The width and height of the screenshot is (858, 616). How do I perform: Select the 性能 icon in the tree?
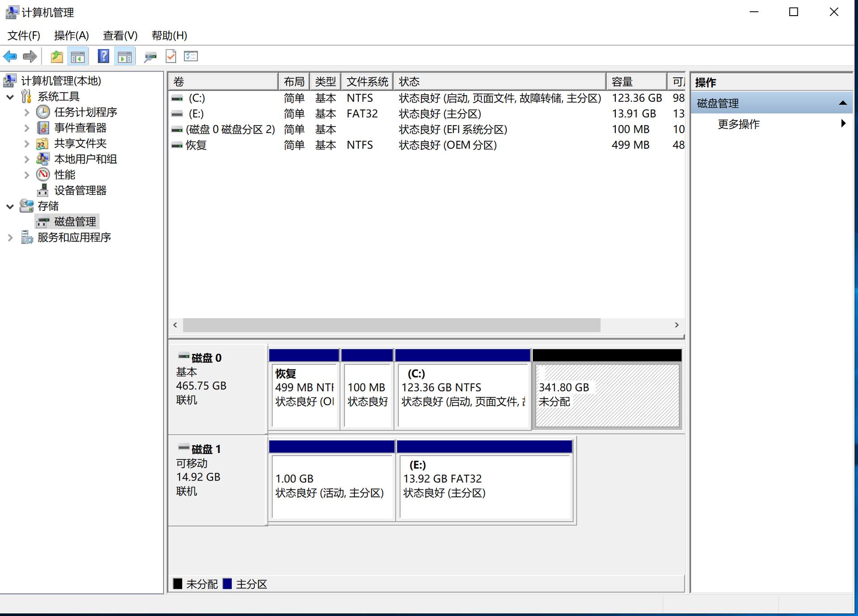(43, 175)
